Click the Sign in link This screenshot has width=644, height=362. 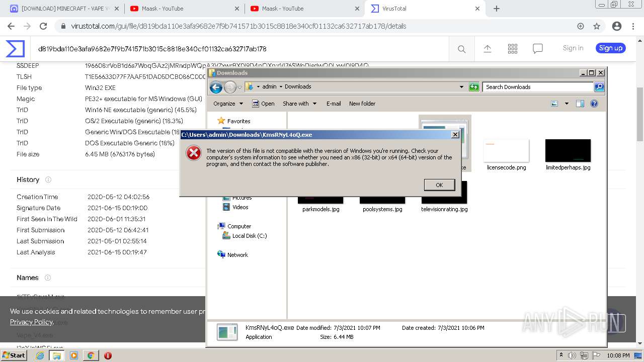coord(573,48)
